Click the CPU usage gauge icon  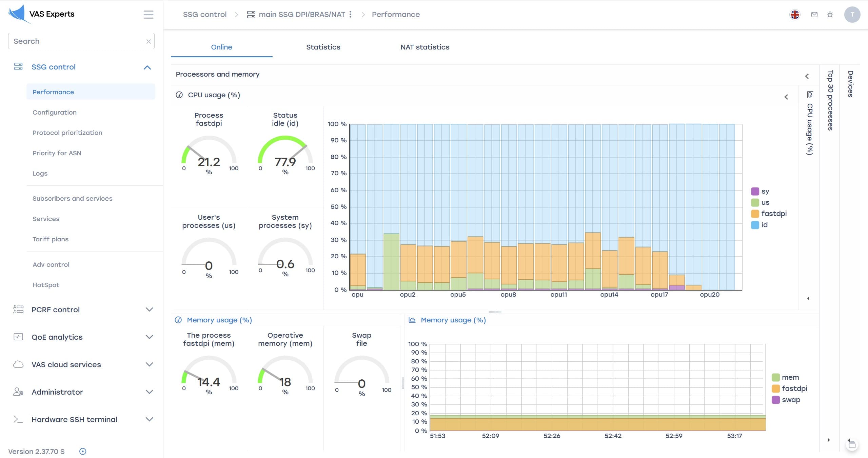[x=179, y=95]
